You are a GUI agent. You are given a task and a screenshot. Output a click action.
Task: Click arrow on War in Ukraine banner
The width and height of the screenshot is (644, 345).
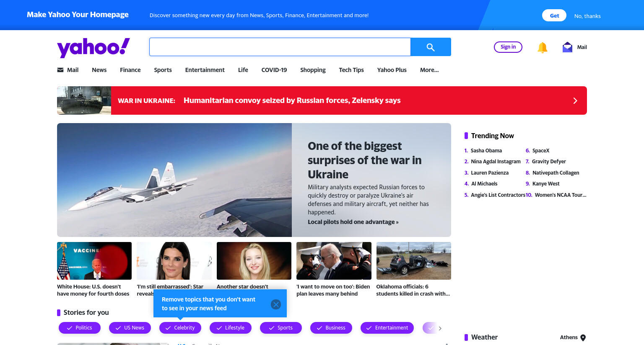coord(575,100)
